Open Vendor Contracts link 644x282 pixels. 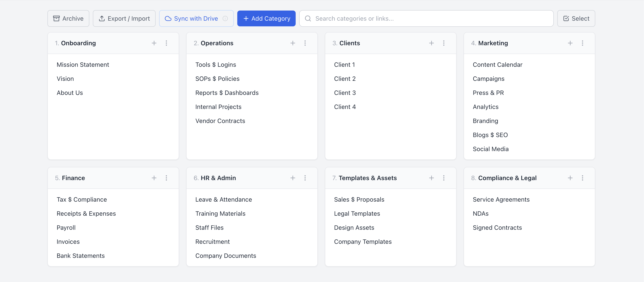coord(220,121)
